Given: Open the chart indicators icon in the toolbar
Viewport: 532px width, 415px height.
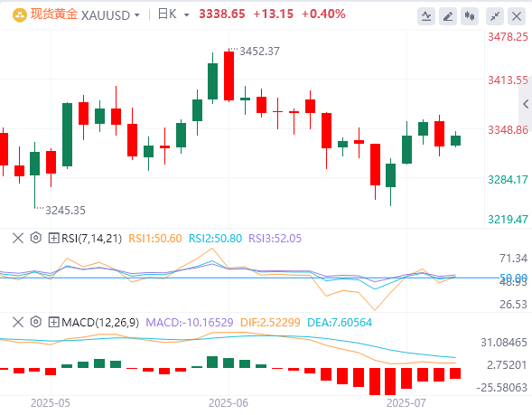Looking at the screenshot, I should click(426, 16).
